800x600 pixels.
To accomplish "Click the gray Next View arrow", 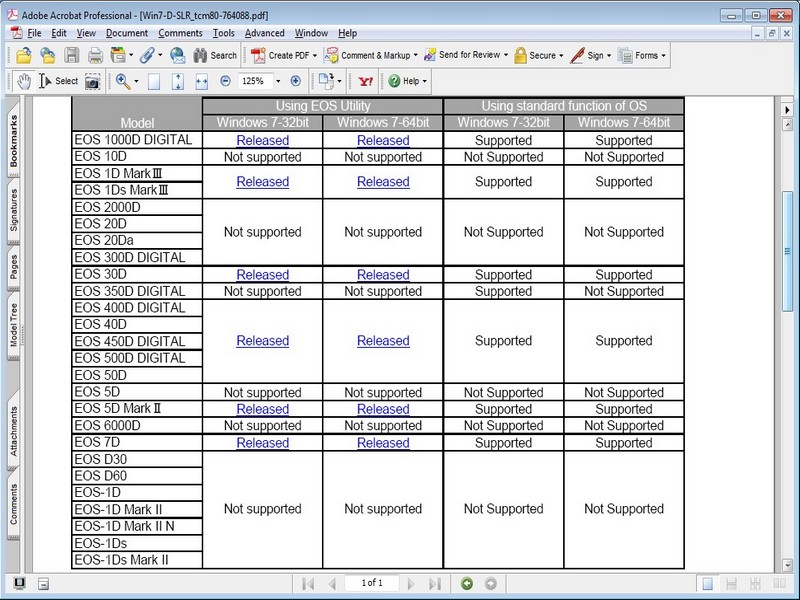I will 490,583.
